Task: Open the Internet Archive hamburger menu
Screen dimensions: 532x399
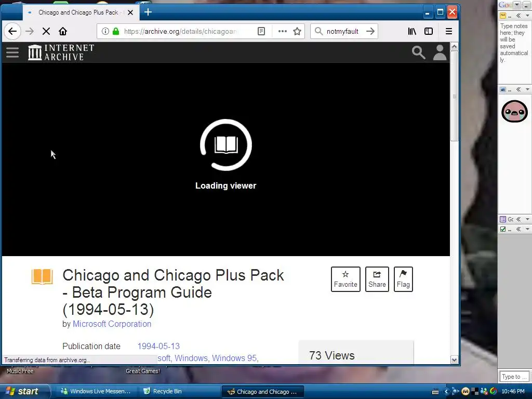Action: coord(12,52)
